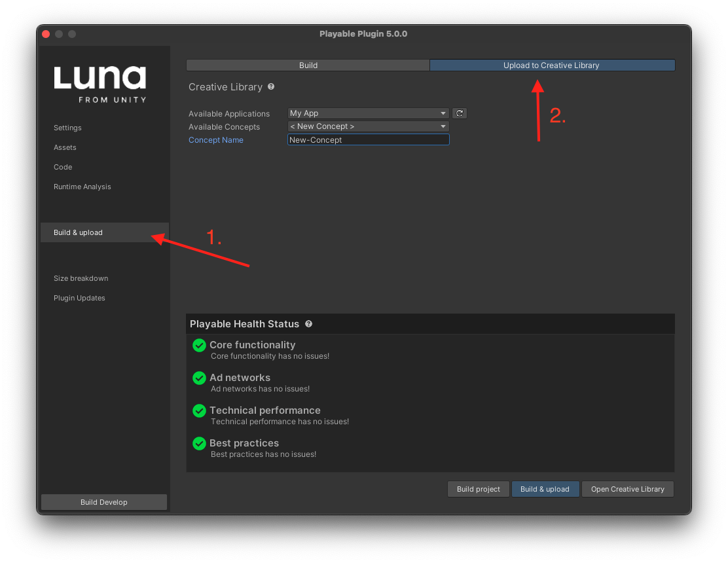Viewport: 728px width, 563px height.
Task: Expand the Available Concepts dropdown
Action: point(368,126)
